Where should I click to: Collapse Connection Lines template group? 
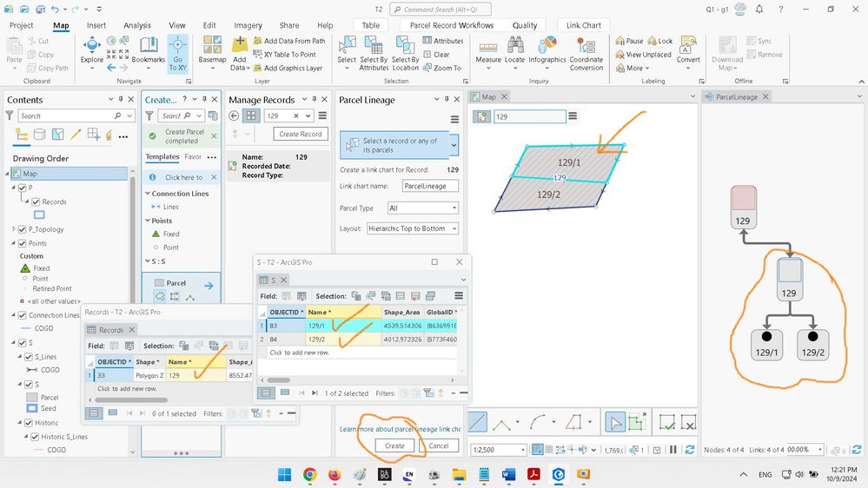point(148,194)
